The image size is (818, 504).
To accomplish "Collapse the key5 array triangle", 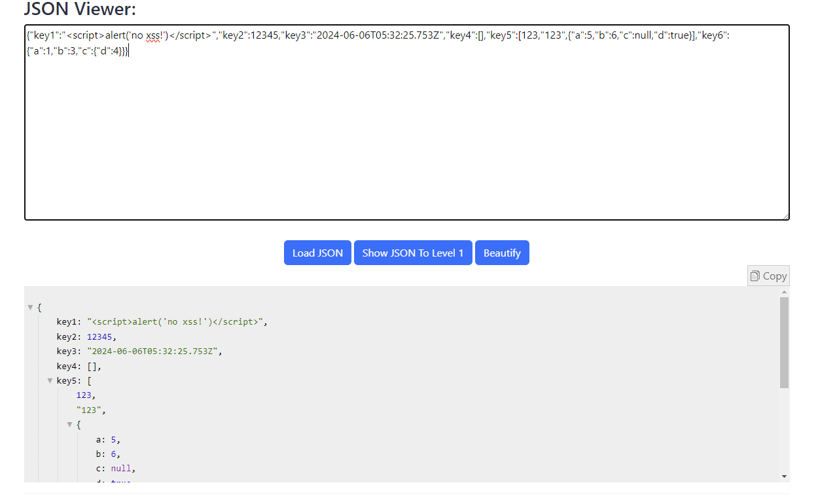I will [50, 381].
